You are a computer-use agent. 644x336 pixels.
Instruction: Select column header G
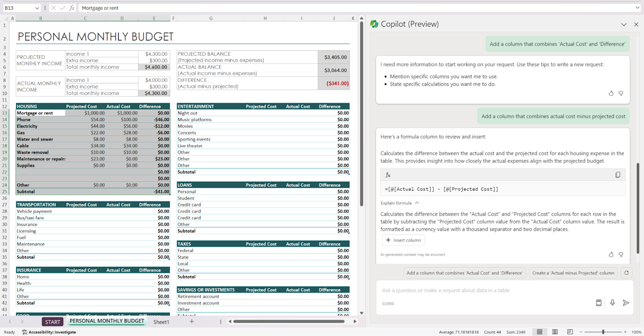click(x=211, y=18)
